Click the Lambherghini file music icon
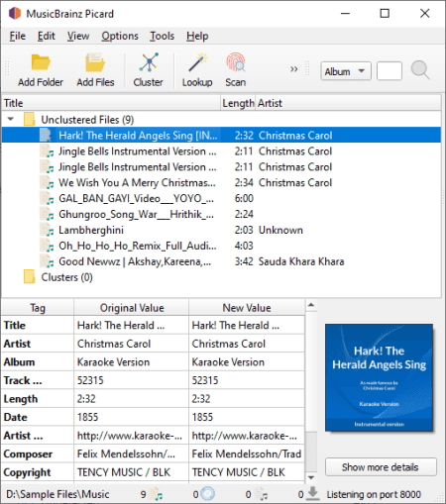Viewport: 446px width, 504px height. point(47,230)
